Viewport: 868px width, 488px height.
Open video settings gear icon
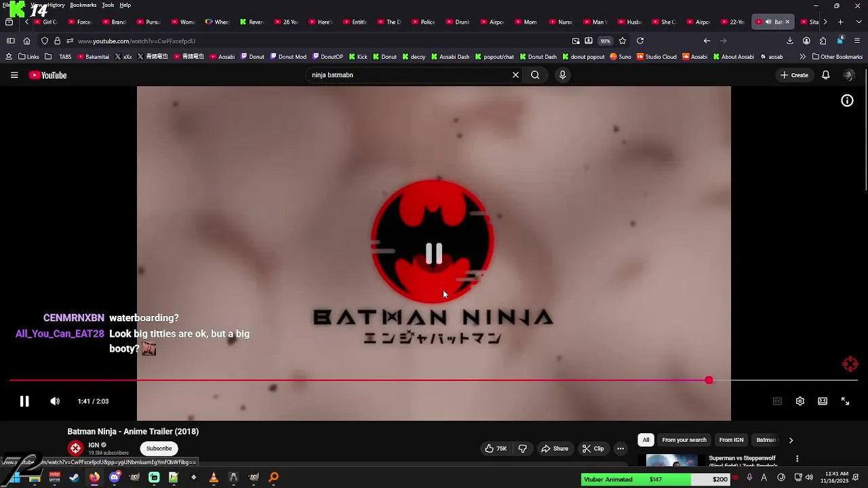[800, 401]
